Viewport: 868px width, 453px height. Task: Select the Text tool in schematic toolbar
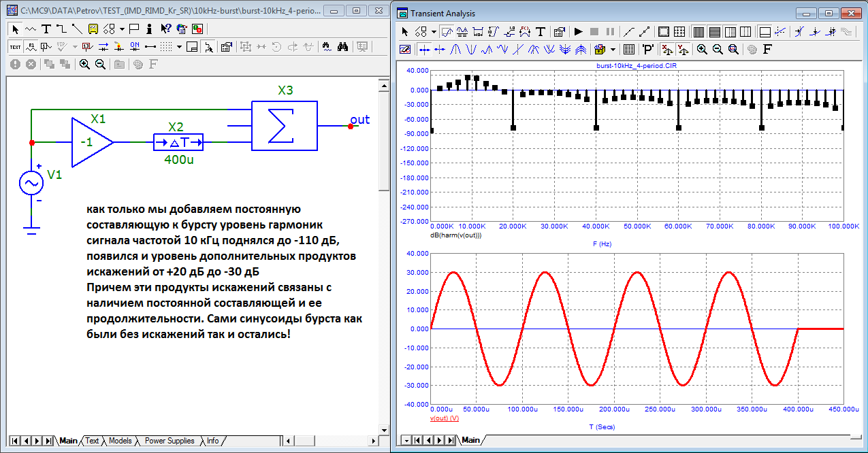click(46, 29)
